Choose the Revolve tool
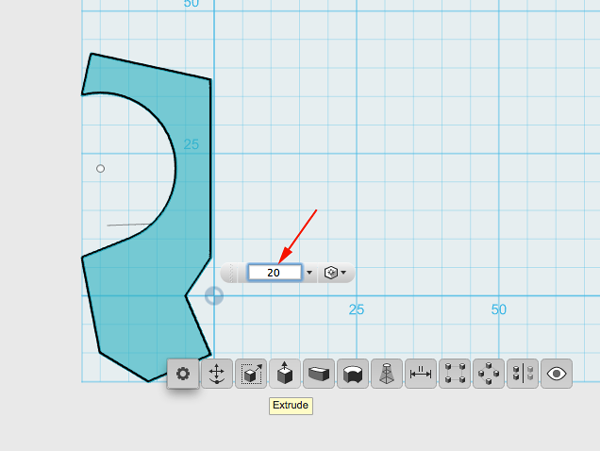This screenshot has width=600, height=451. pos(353,374)
